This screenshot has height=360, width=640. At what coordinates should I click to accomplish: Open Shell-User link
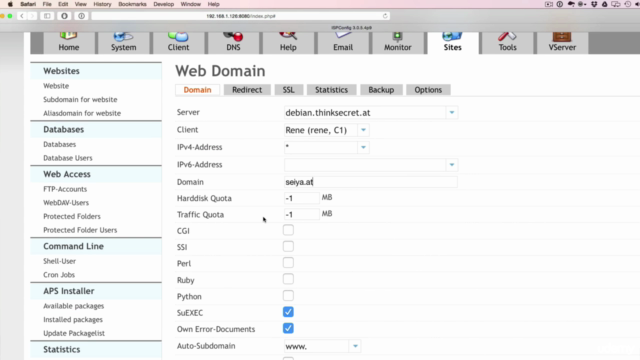click(60, 261)
